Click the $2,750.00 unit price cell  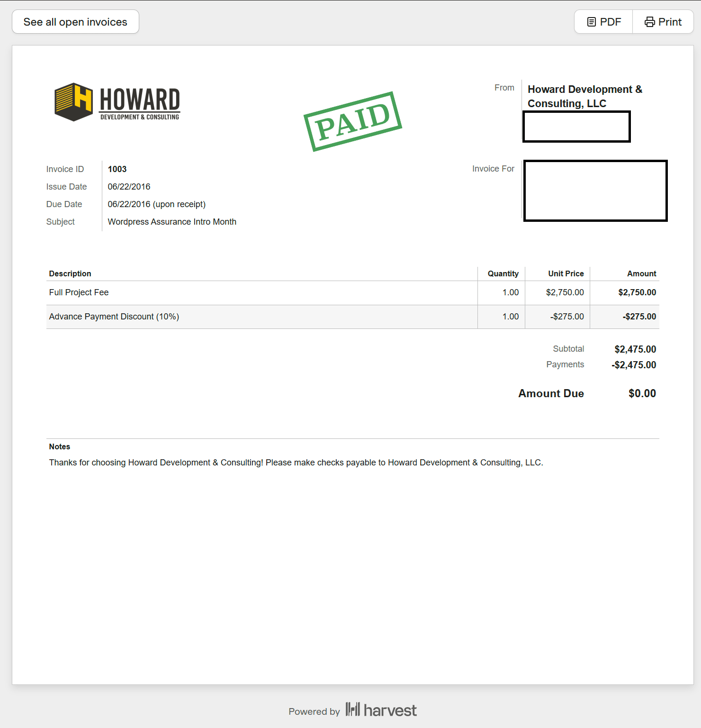565,292
